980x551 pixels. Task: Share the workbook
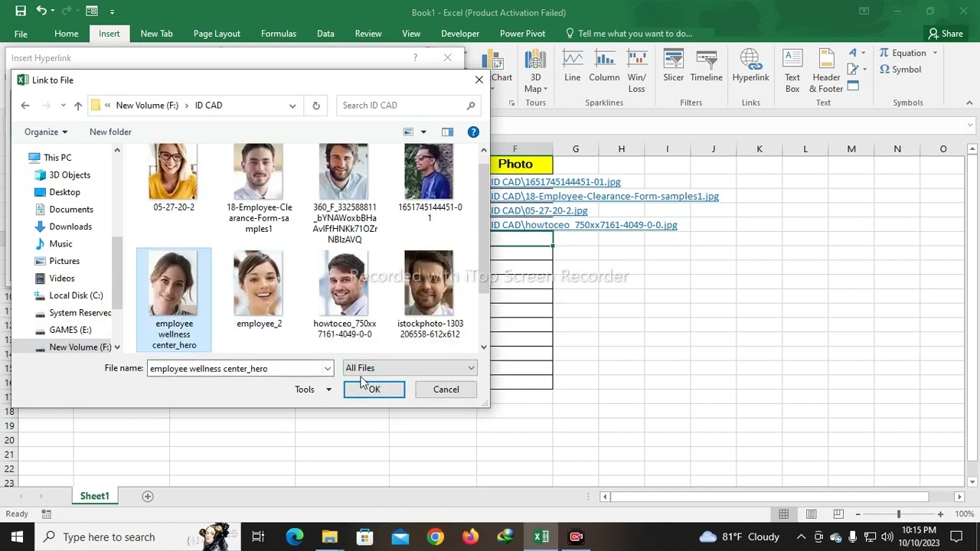[946, 33]
